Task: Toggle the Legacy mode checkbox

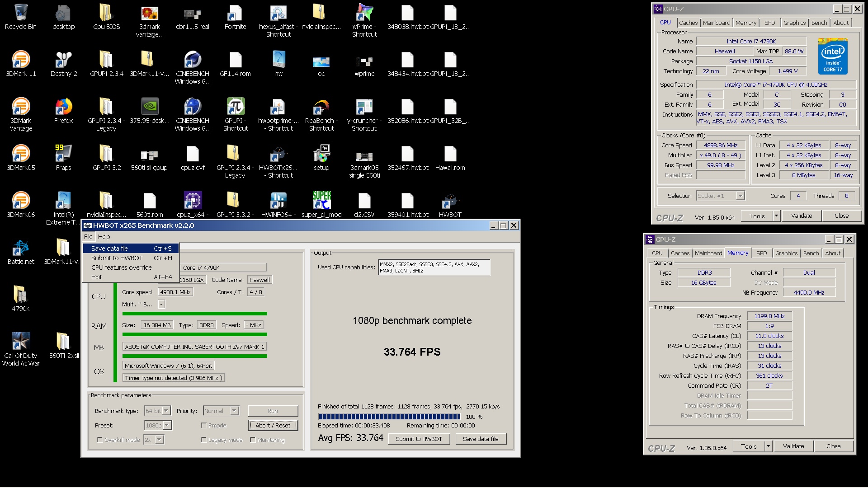Action: [x=204, y=440]
